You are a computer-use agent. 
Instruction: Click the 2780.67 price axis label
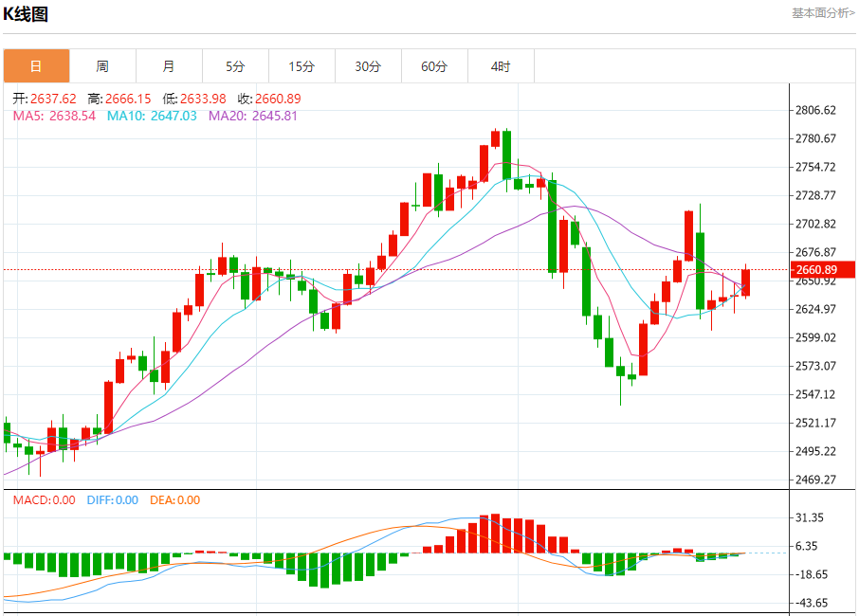pyautogui.click(x=815, y=138)
